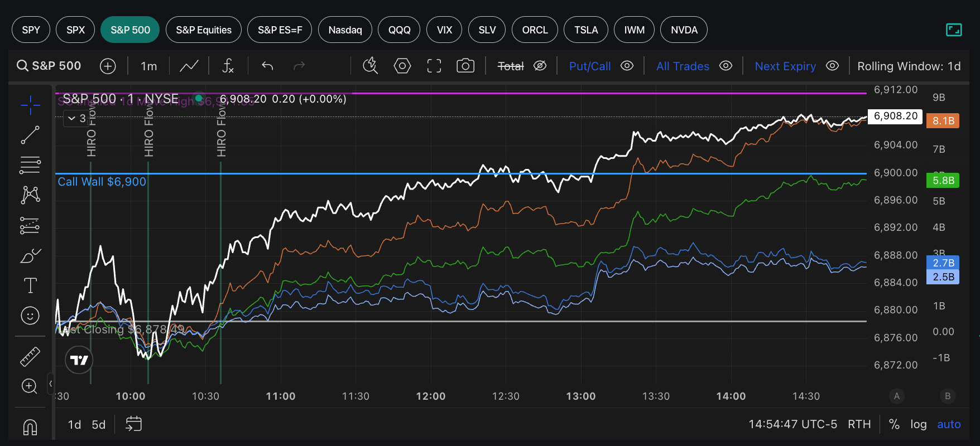Switch to the SPX tab
The height and width of the screenshot is (446, 980).
pos(75,30)
